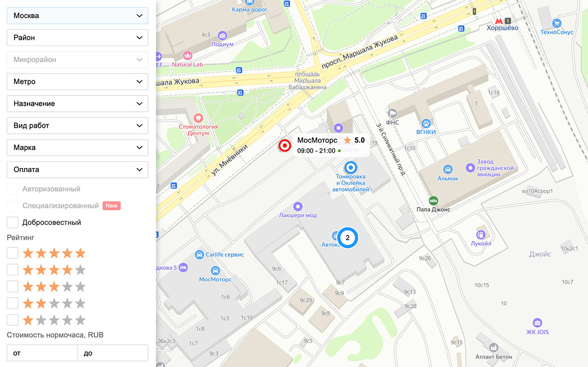Click the 'от' minimum price field
This screenshot has height=367, width=588.
pyautogui.click(x=42, y=353)
